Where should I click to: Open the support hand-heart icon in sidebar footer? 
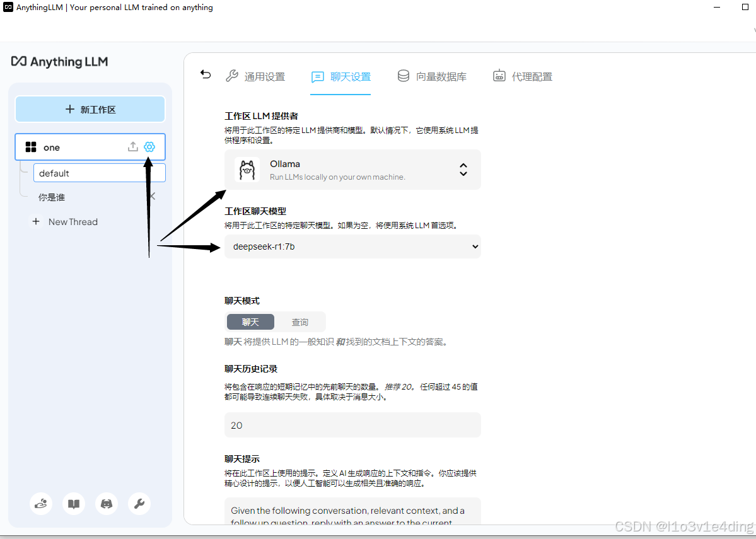point(41,504)
